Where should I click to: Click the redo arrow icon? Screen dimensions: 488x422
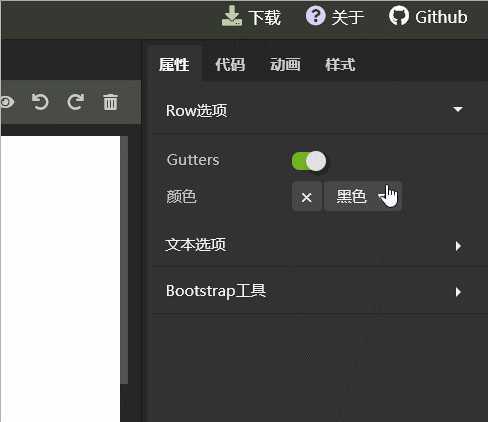click(76, 102)
